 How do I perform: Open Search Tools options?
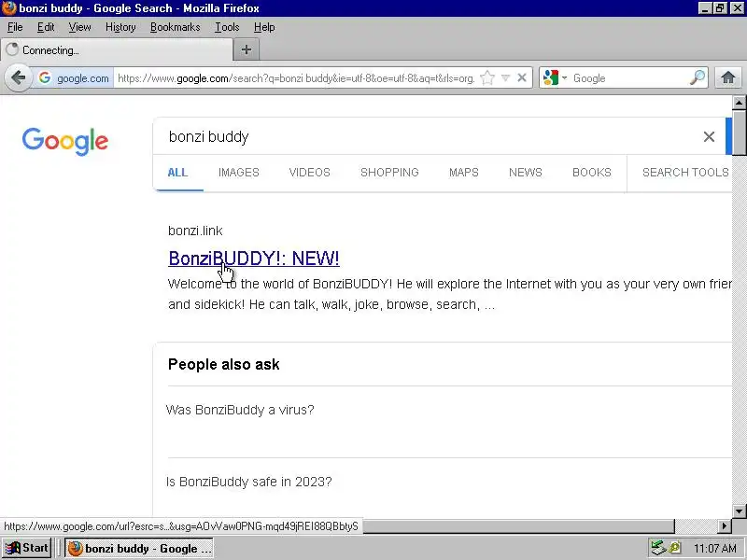tap(685, 173)
